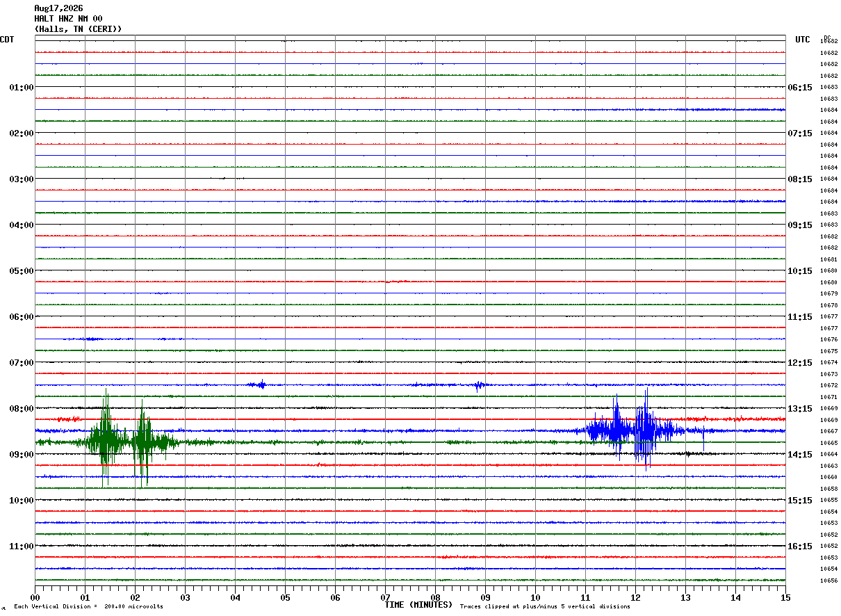
Task: Click the DC value 10676
Action: pyautogui.click(x=828, y=339)
